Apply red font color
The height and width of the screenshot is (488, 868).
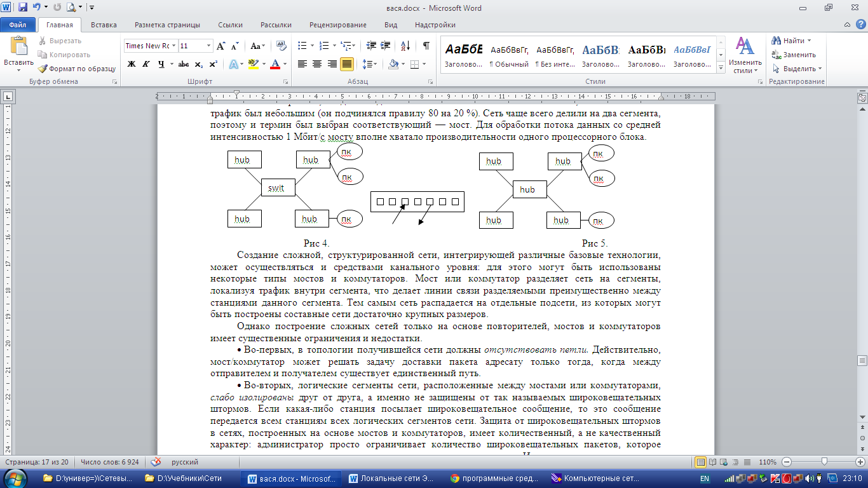click(275, 64)
